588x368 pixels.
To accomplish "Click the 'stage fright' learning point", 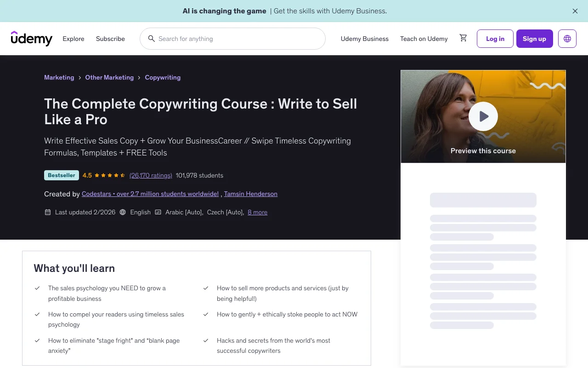I will coord(114,345).
